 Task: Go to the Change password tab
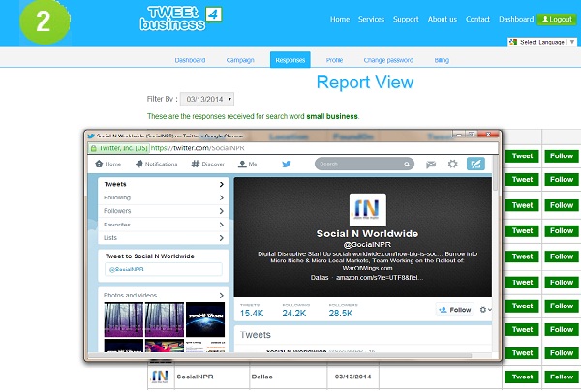click(388, 60)
